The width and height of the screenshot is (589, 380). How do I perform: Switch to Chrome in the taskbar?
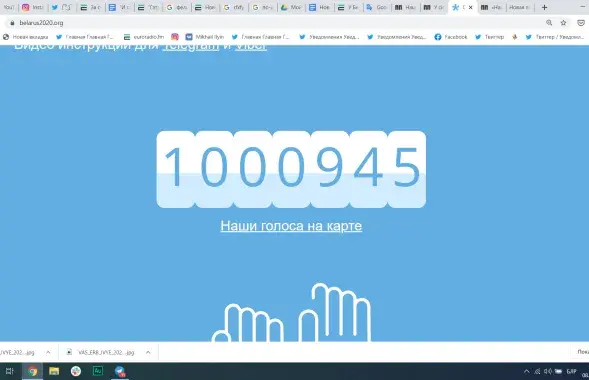[x=32, y=371]
